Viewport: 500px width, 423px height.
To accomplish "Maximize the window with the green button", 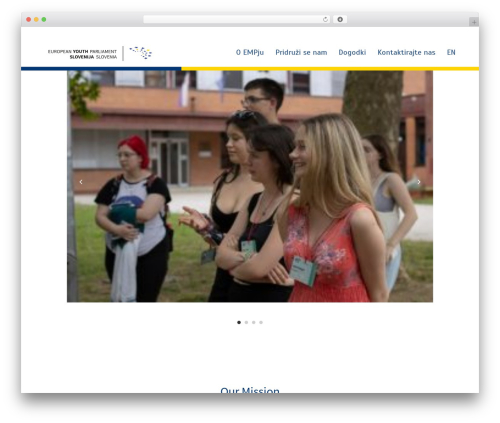I will click(44, 19).
